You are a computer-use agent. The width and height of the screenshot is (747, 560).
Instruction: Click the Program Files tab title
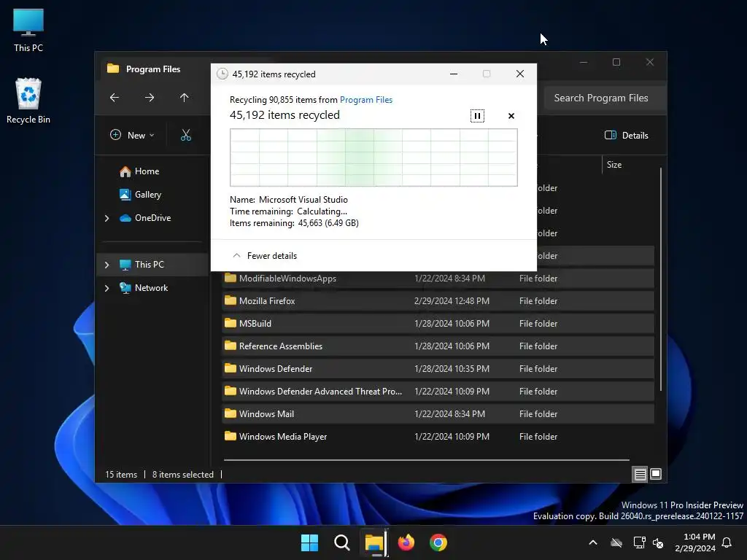[x=153, y=69]
